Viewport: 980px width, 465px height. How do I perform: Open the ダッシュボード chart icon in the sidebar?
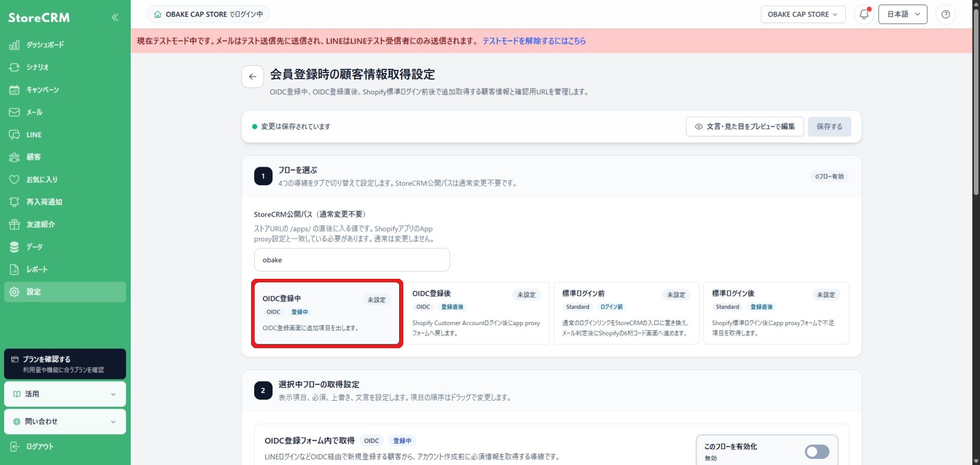14,45
